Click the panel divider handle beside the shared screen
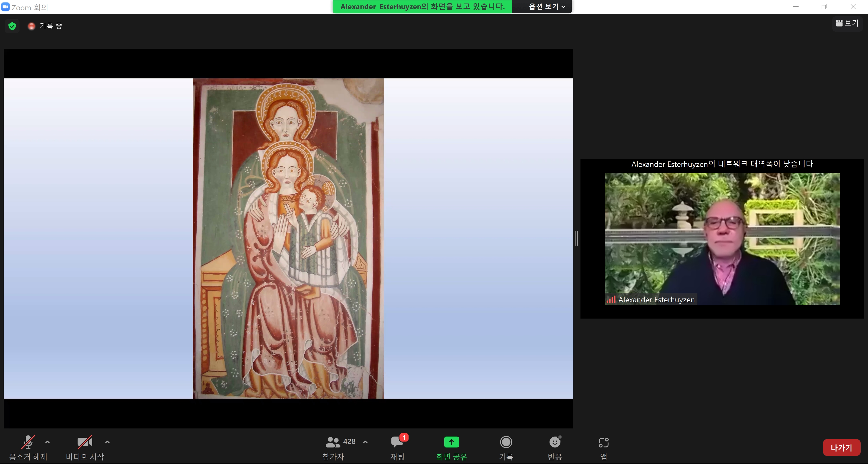Image resolution: width=868 pixels, height=464 pixels. click(x=576, y=239)
